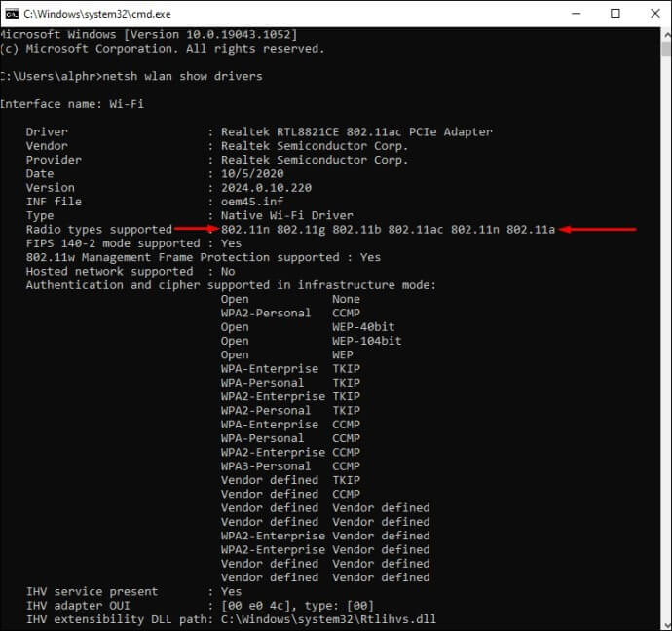Viewport: 672px width, 631px height.
Task: Click the Type value Native Wi-Fi Driver
Action: [287, 215]
